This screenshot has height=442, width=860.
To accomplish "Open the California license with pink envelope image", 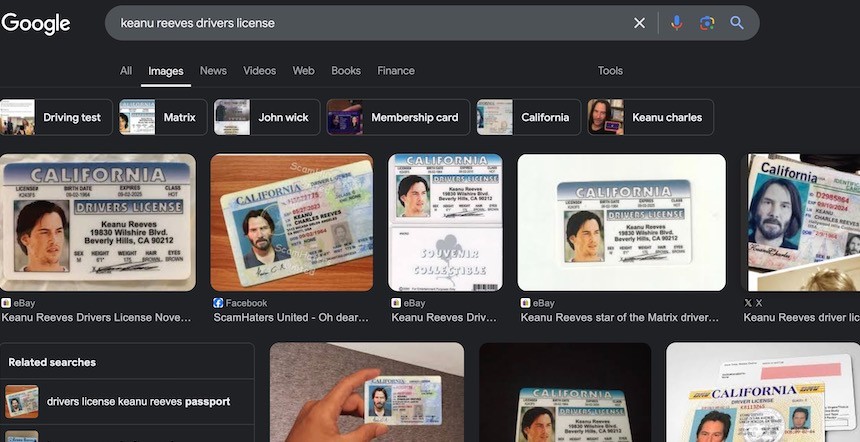I will [763, 392].
